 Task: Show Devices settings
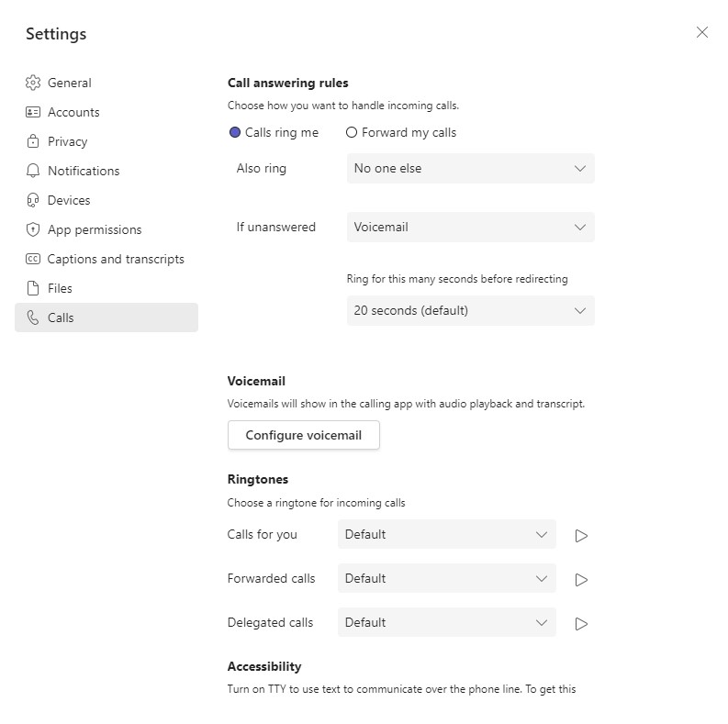pos(106,200)
